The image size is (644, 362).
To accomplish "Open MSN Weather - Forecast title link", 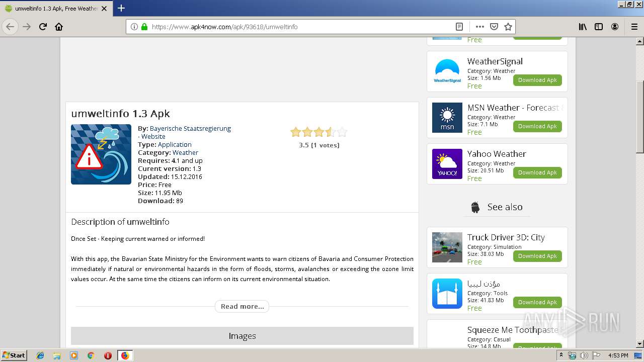I will pyautogui.click(x=515, y=108).
